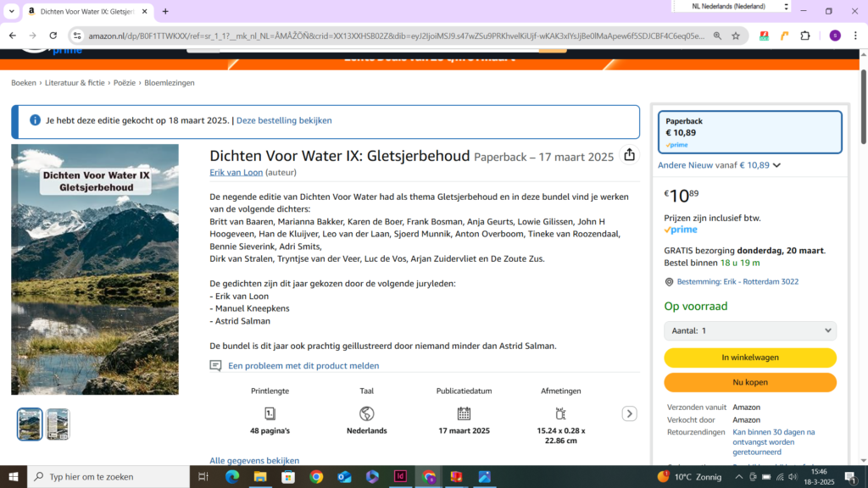Share this book via the share icon
The height and width of the screenshot is (488, 868).
click(x=630, y=155)
